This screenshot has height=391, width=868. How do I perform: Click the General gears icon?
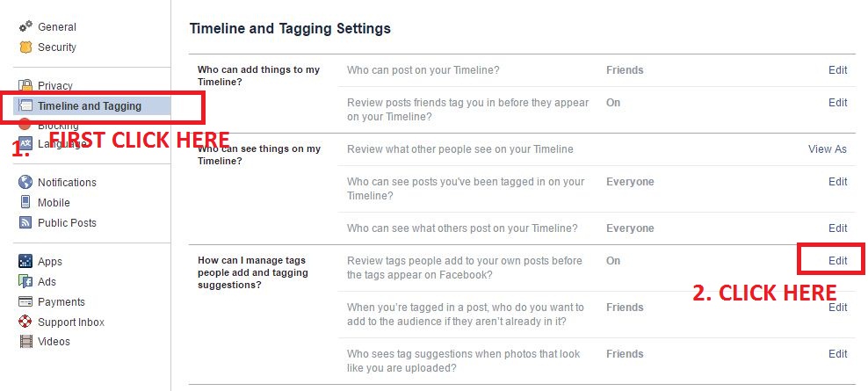point(25,26)
